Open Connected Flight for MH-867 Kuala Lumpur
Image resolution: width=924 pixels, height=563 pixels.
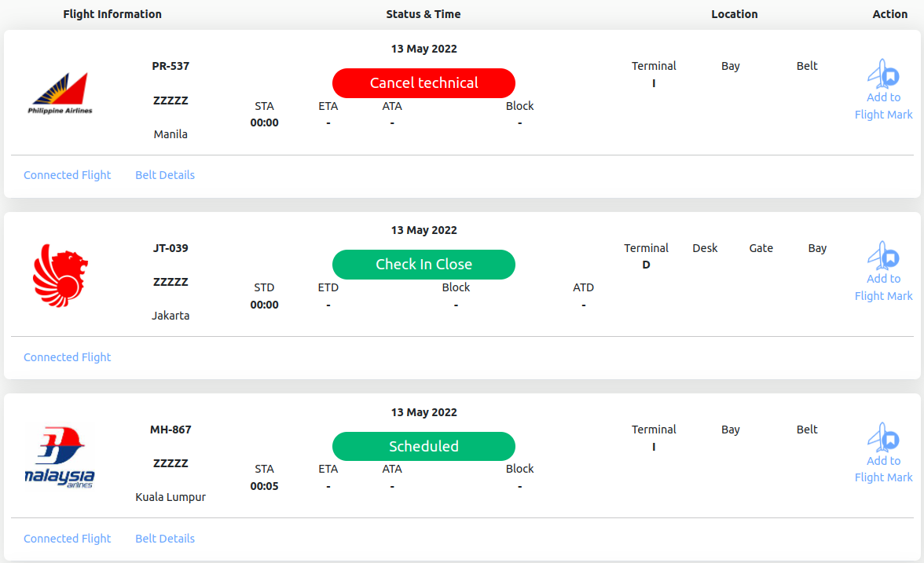pyautogui.click(x=68, y=539)
